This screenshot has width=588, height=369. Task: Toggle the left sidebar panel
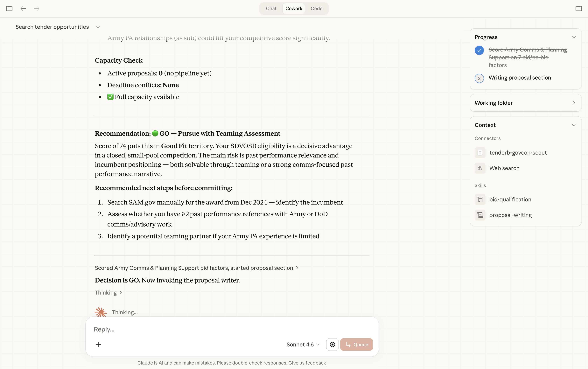pyautogui.click(x=9, y=8)
